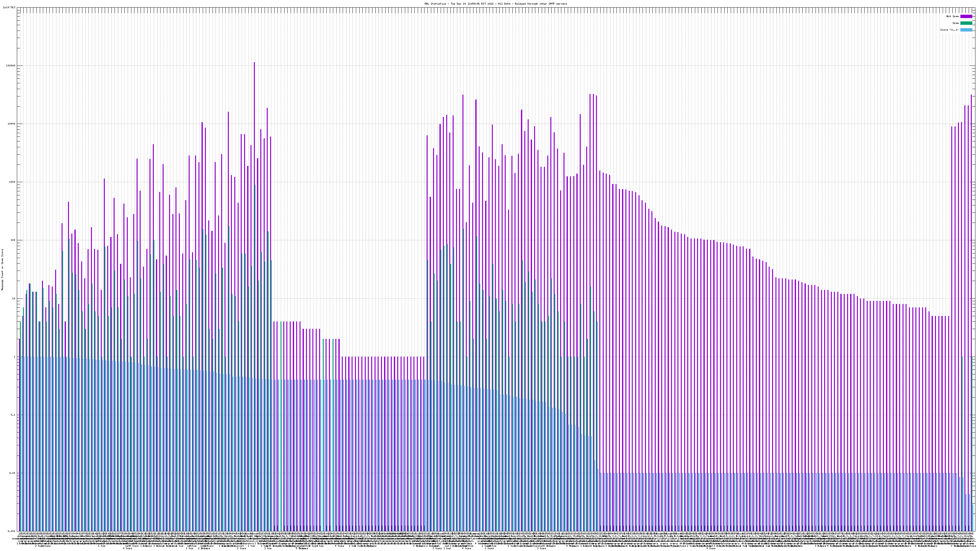Click the purple Not Spam legend swatch
This screenshot has height=551, width=980.
point(966,16)
